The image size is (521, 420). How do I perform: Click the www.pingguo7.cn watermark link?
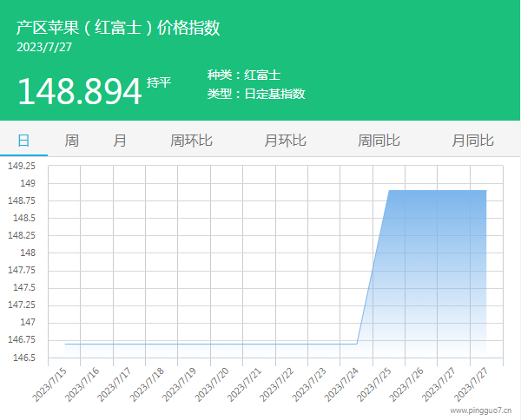[x=480, y=410]
